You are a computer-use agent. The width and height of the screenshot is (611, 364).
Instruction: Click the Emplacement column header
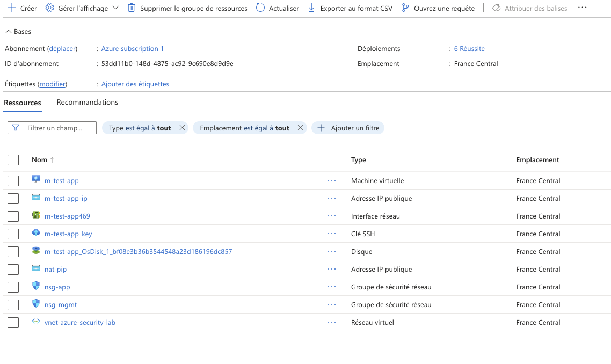(537, 160)
